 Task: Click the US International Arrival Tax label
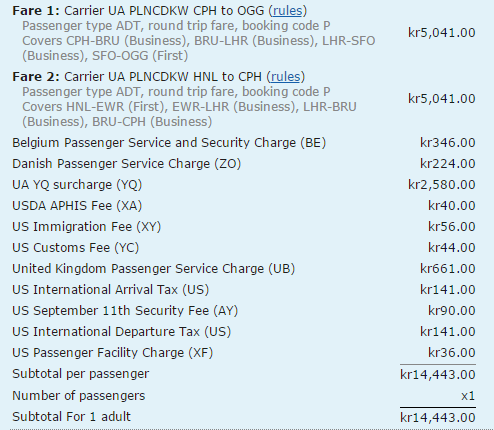[111, 290]
